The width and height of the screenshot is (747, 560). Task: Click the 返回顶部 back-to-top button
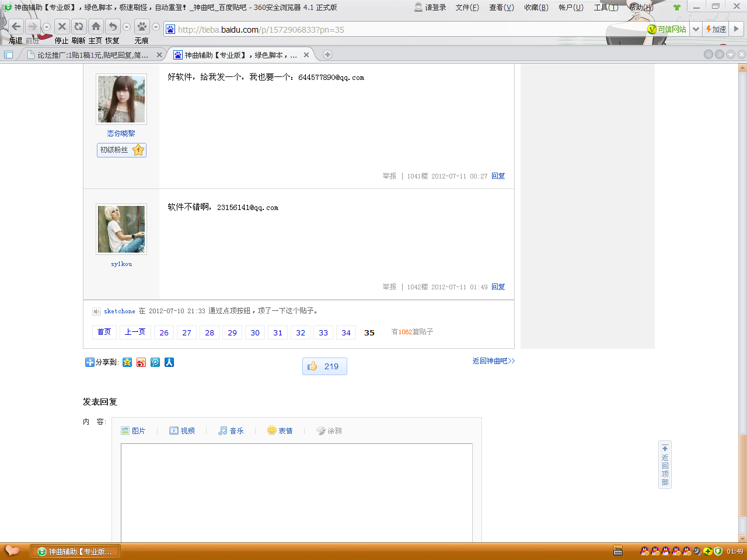click(x=665, y=465)
